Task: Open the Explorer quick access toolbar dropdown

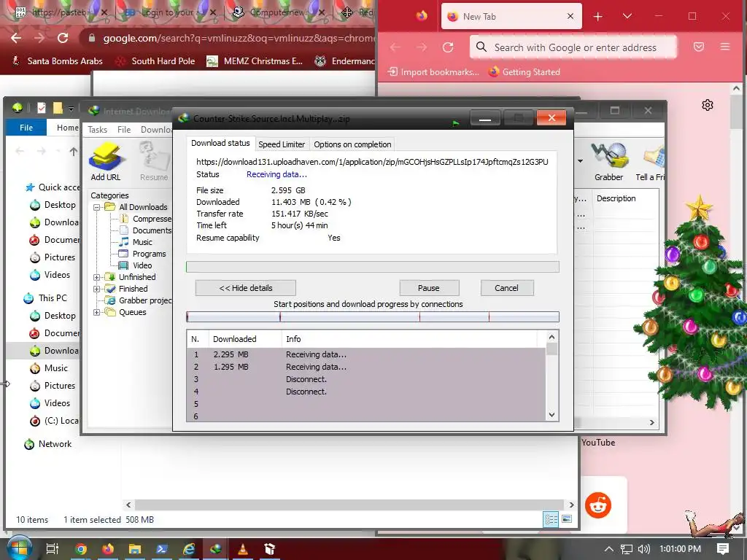Action: 71,109
